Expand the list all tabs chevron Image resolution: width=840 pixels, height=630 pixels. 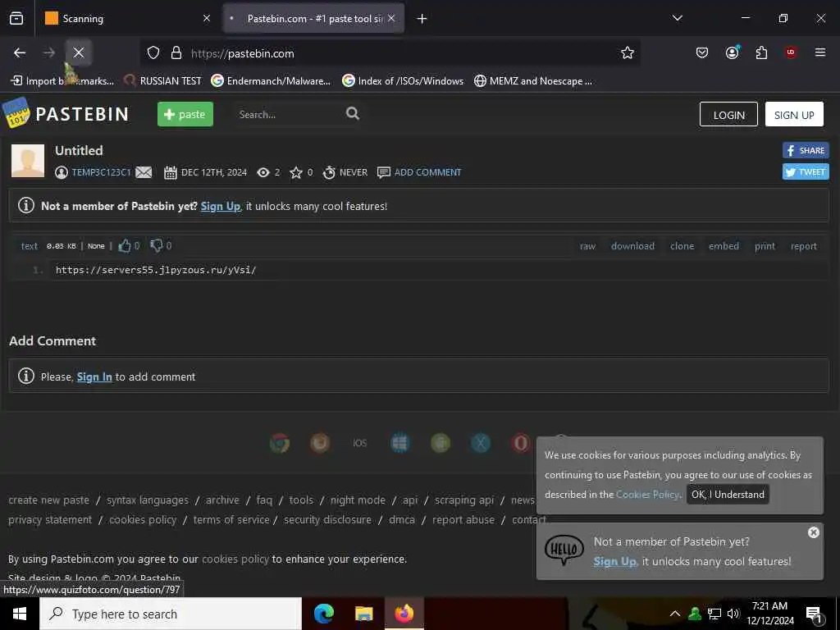pyautogui.click(x=678, y=18)
